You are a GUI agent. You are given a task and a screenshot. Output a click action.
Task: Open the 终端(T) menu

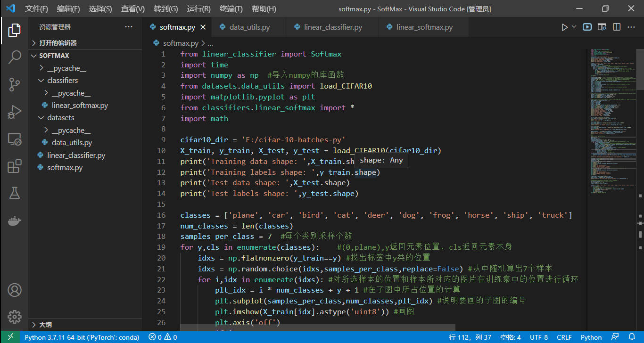pyautogui.click(x=231, y=9)
